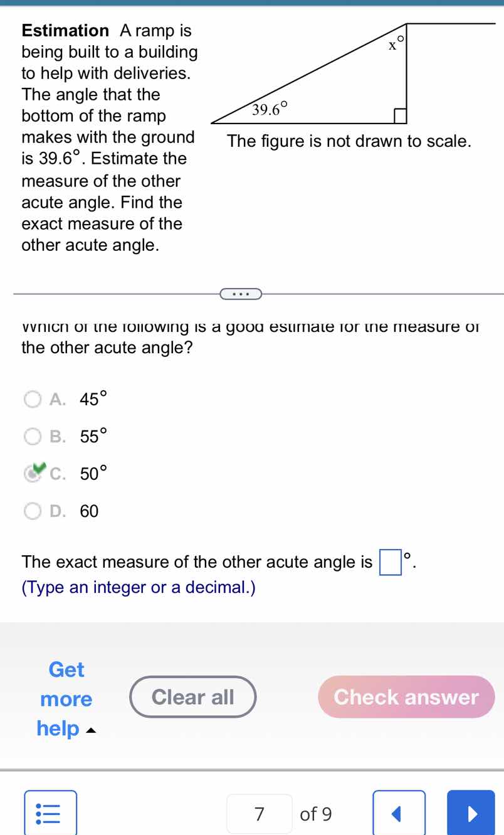Select option B, 55°
504x835 pixels.
33,437
